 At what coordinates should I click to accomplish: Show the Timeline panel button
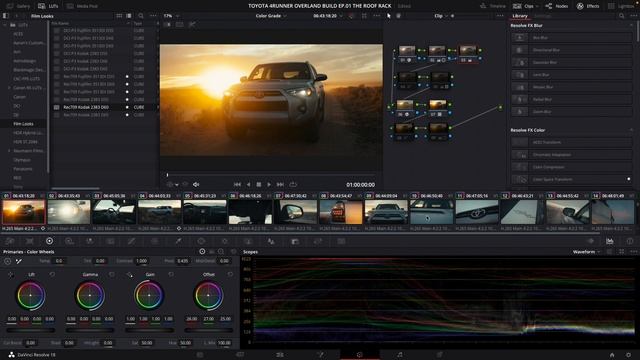click(493, 6)
